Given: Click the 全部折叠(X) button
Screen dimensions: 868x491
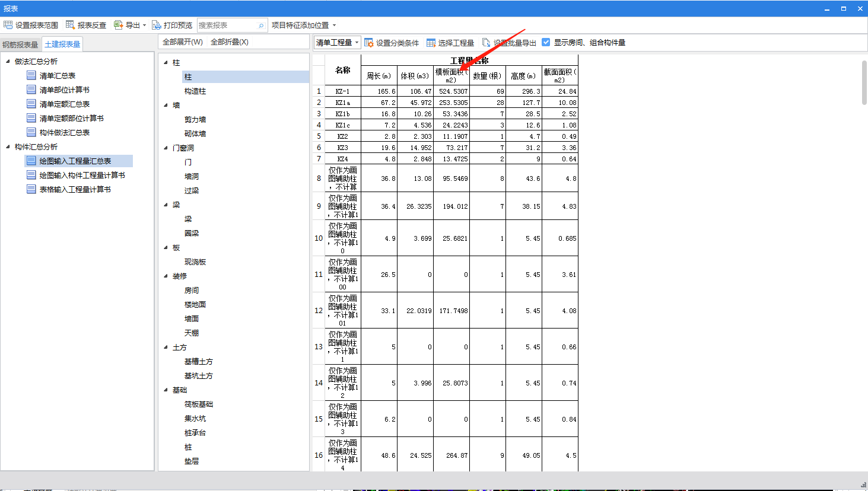Looking at the screenshot, I should [230, 42].
